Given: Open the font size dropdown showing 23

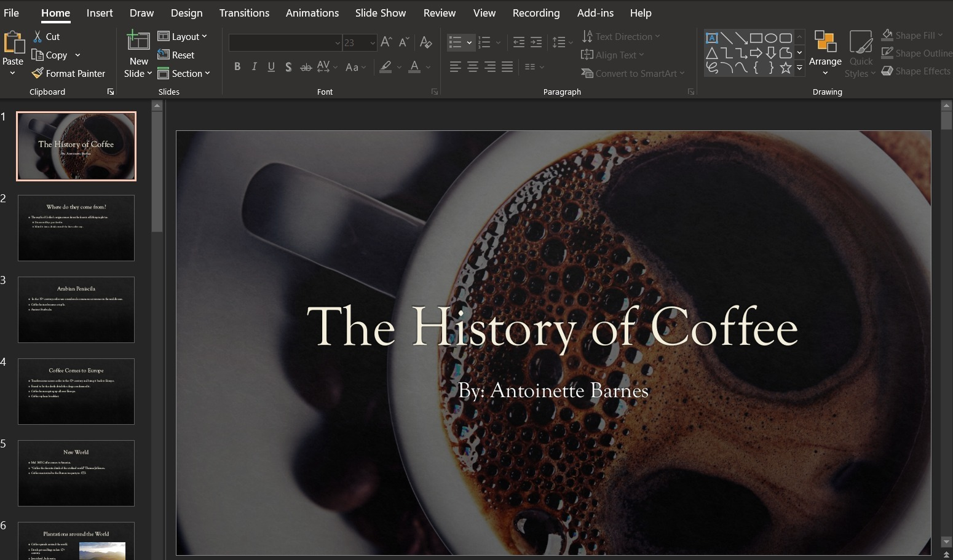Looking at the screenshot, I should 372,43.
